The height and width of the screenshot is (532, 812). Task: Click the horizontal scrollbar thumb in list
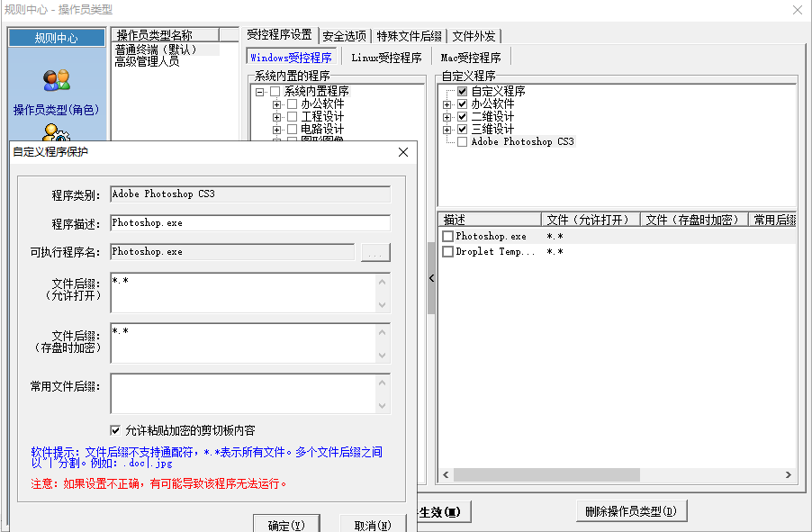[546, 474]
